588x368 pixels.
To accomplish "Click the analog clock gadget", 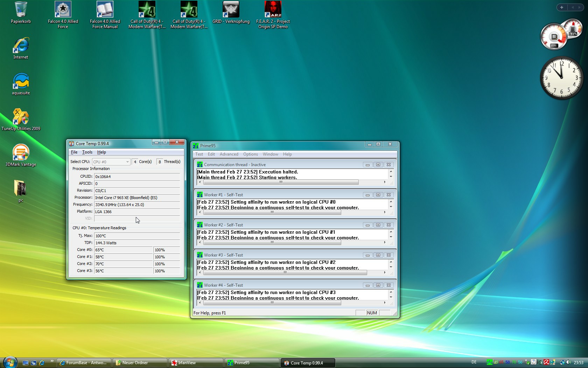I will coord(561,77).
